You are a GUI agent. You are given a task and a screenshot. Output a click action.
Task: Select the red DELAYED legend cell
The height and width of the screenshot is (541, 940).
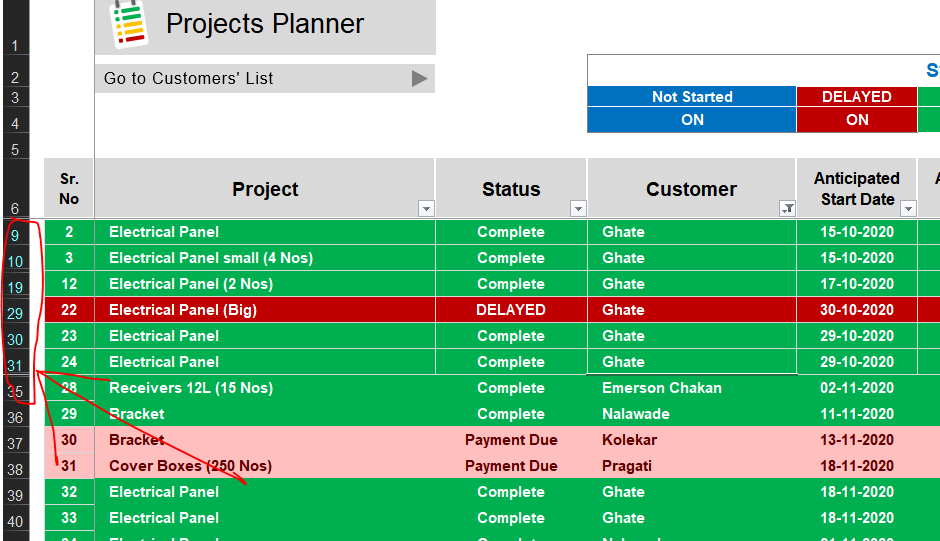coord(857,97)
